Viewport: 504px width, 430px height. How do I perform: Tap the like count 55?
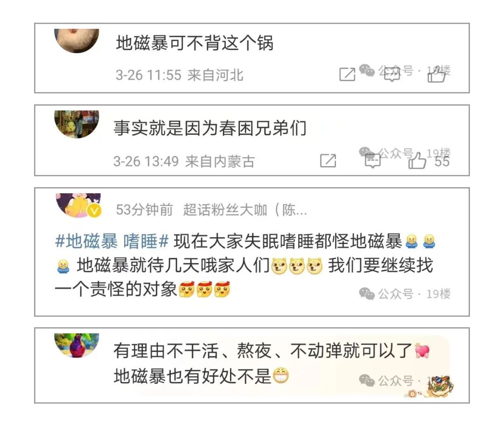[x=442, y=161]
